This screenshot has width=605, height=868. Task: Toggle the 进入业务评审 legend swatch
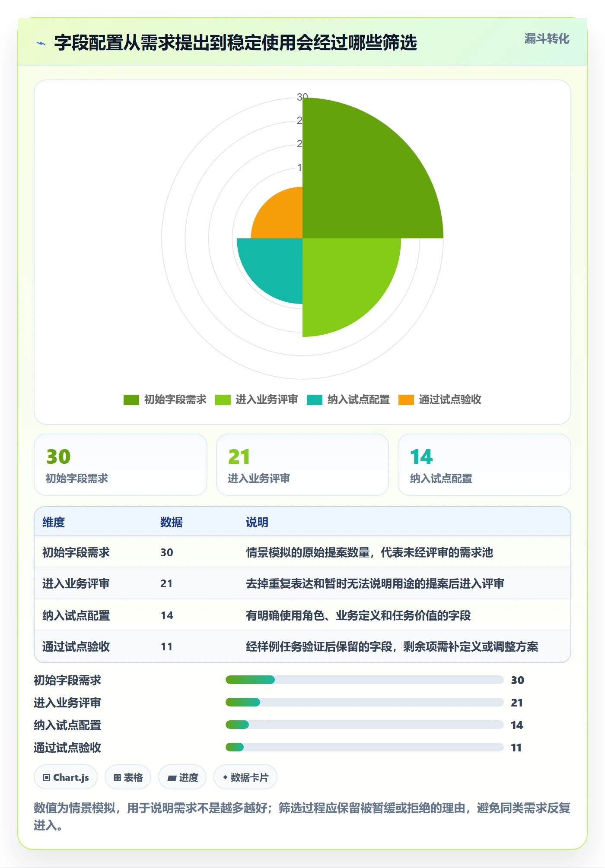click(x=223, y=400)
